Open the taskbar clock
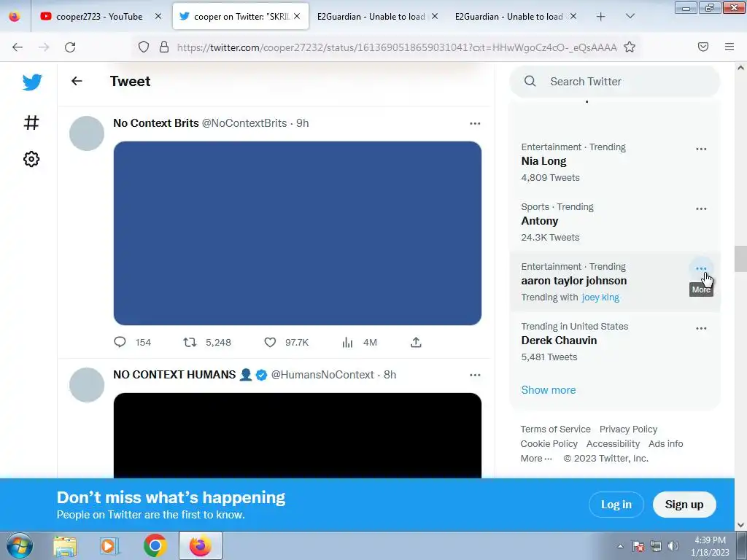Image resolution: width=747 pixels, height=560 pixels. click(x=710, y=546)
